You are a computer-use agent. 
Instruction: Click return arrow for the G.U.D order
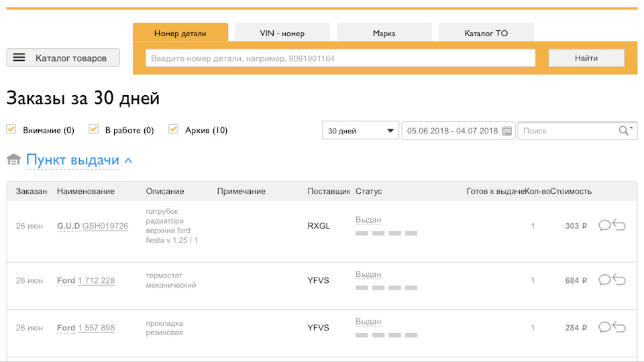pyautogui.click(x=619, y=225)
